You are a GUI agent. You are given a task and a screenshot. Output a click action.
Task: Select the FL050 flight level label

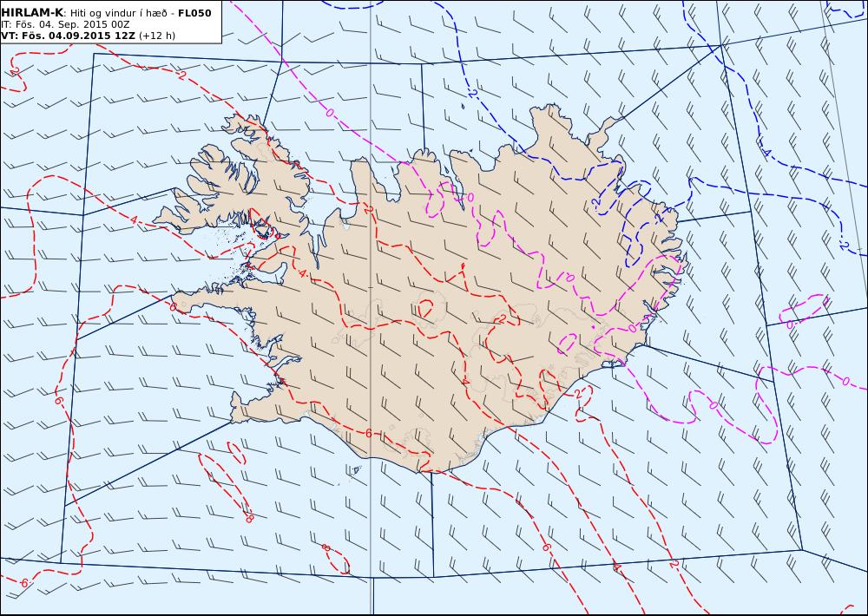194,13
